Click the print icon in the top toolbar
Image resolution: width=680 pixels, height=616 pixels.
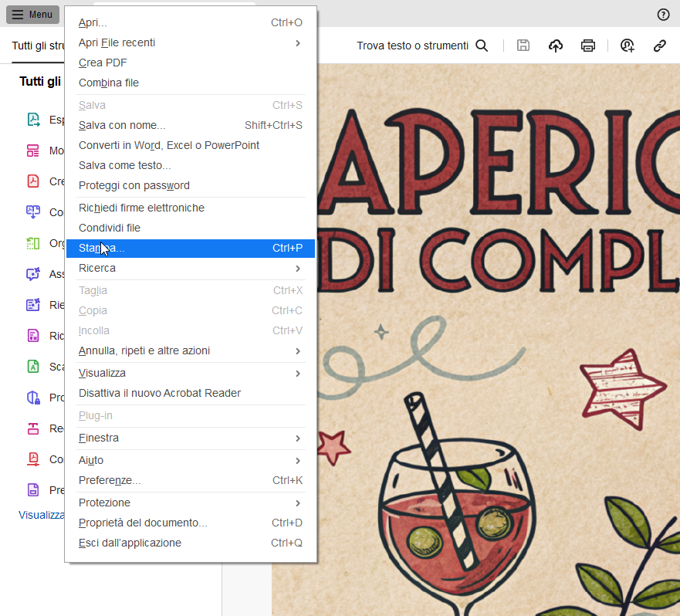tap(588, 46)
